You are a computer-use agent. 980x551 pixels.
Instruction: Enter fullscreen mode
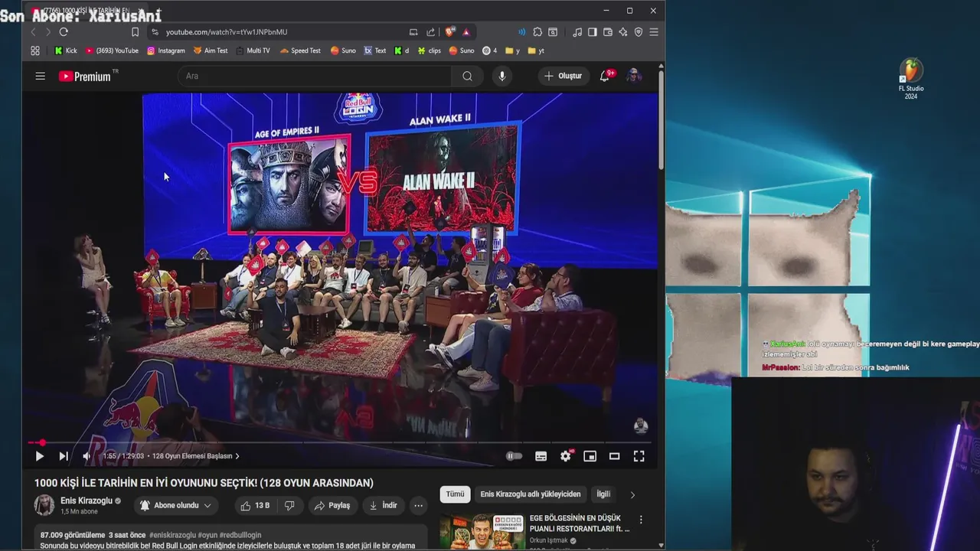[639, 456]
